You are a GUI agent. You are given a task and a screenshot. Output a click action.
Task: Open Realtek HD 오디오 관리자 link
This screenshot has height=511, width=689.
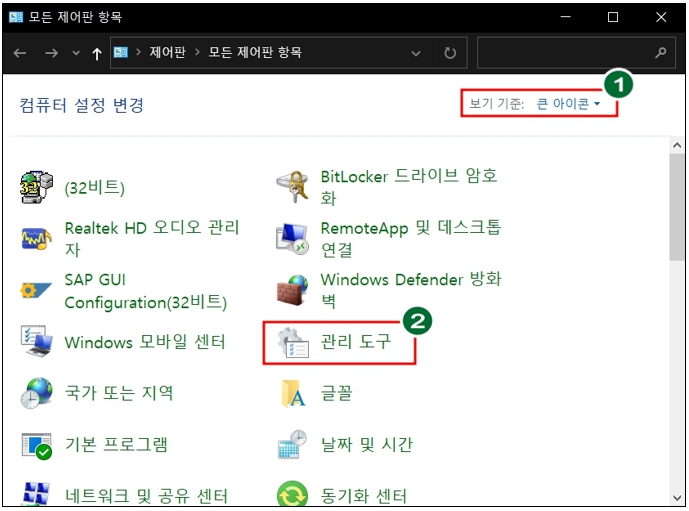[152, 239]
